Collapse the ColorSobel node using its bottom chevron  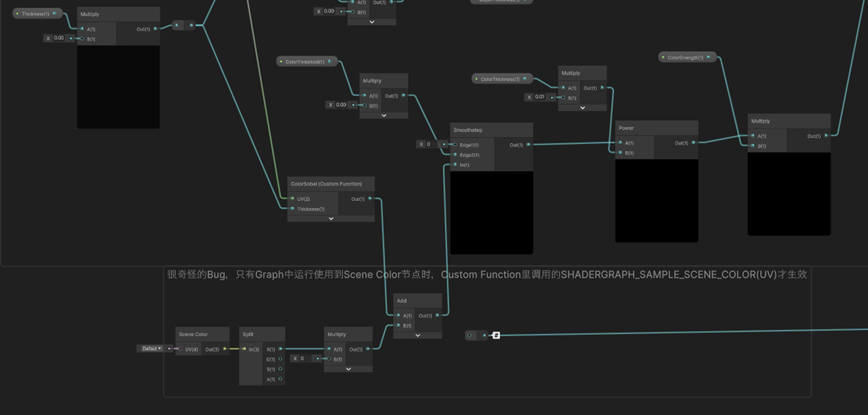330,218
